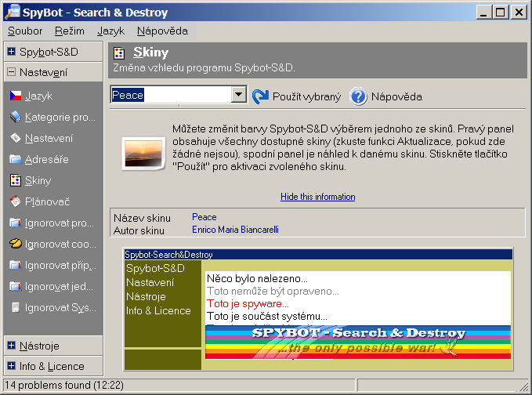Click Použít vybraný button label
This screenshot has width=532, height=395.
tap(306, 96)
